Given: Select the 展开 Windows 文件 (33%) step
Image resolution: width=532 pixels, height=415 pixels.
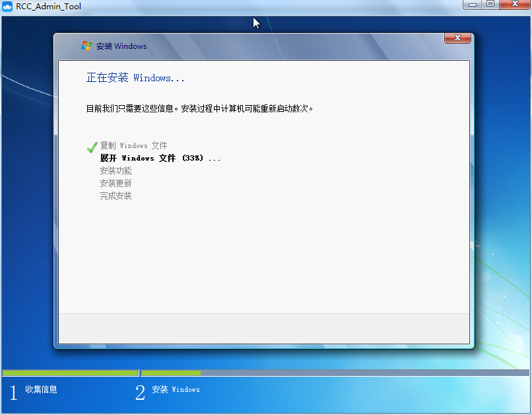Looking at the screenshot, I should [160, 158].
